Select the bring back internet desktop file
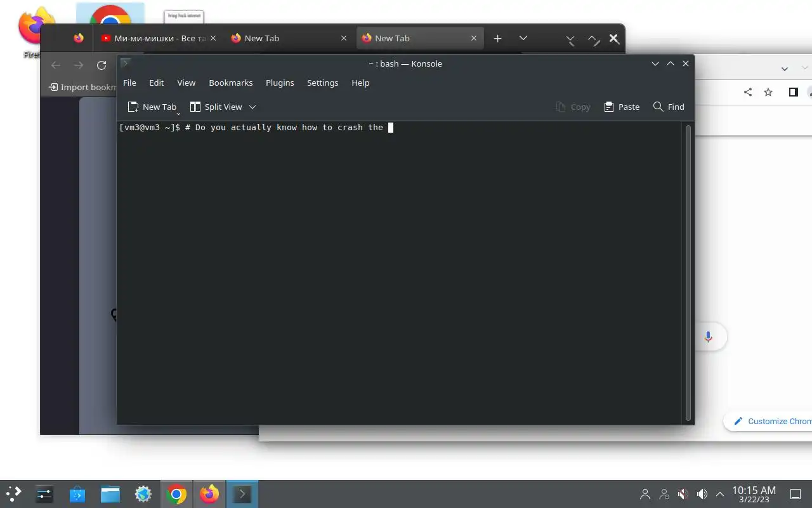Image resolution: width=812 pixels, height=508 pixels. [184, 17]
